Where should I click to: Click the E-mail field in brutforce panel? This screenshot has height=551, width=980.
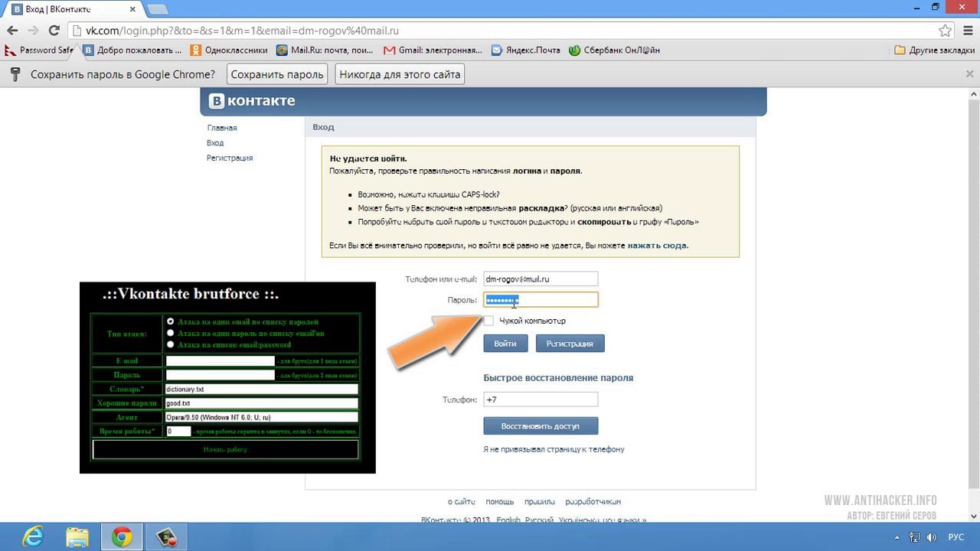pyautogui.click(x=220, y=360)
